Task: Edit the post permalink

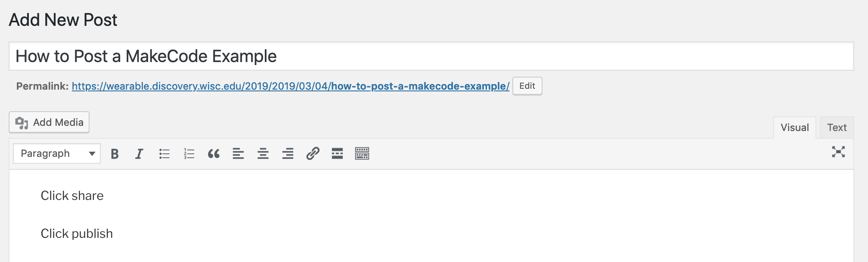Action: pyautogui.click(x=527, y=86)
